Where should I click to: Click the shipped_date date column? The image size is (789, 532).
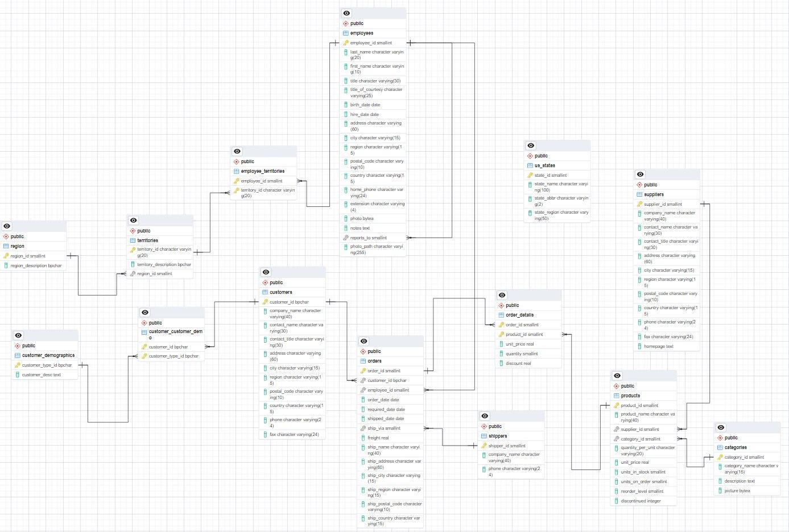tap(390, 418)
